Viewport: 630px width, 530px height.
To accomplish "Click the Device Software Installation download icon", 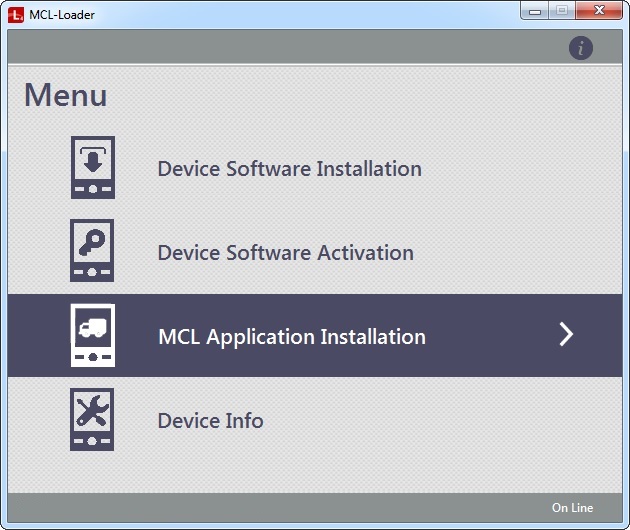I will click(x=93, y=168).
